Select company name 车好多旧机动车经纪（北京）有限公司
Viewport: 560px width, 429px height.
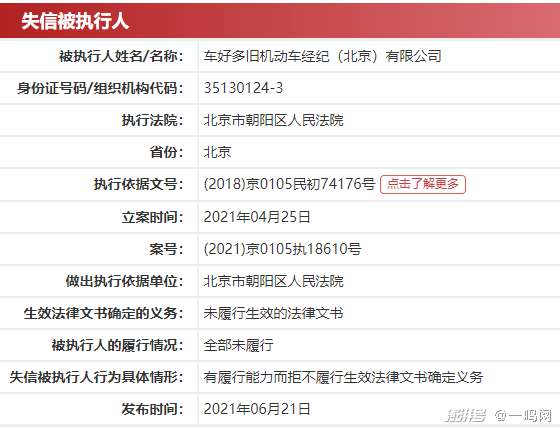[322, 56]
